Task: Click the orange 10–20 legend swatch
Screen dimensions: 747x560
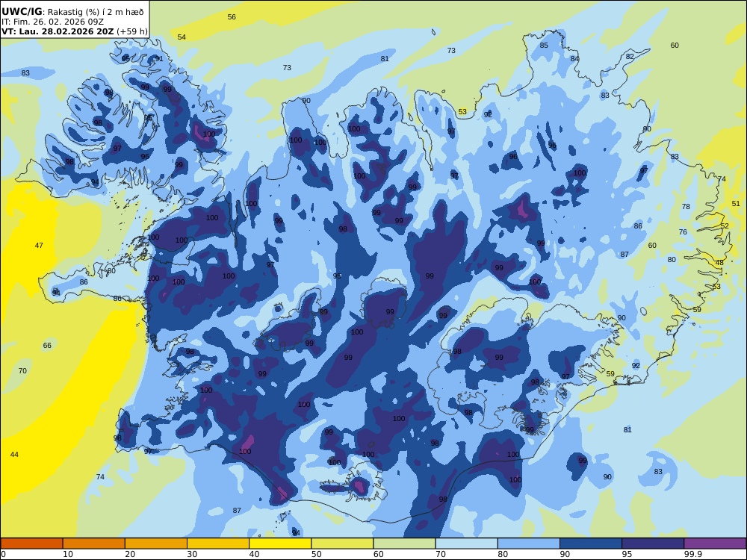Action: 94,544
